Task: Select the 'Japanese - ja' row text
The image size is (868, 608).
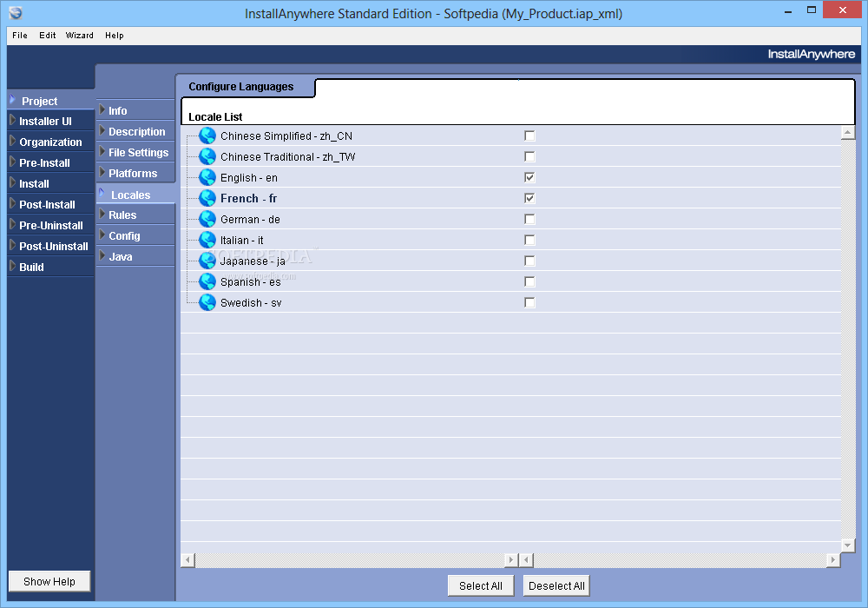Action: pyautogui.click(x=253, y=261)
